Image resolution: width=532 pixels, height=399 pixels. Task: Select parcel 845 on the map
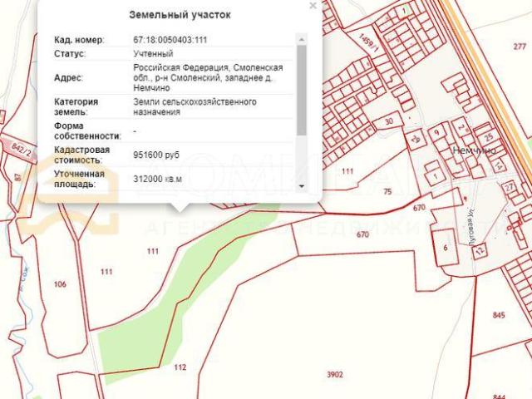pos(499,315)
